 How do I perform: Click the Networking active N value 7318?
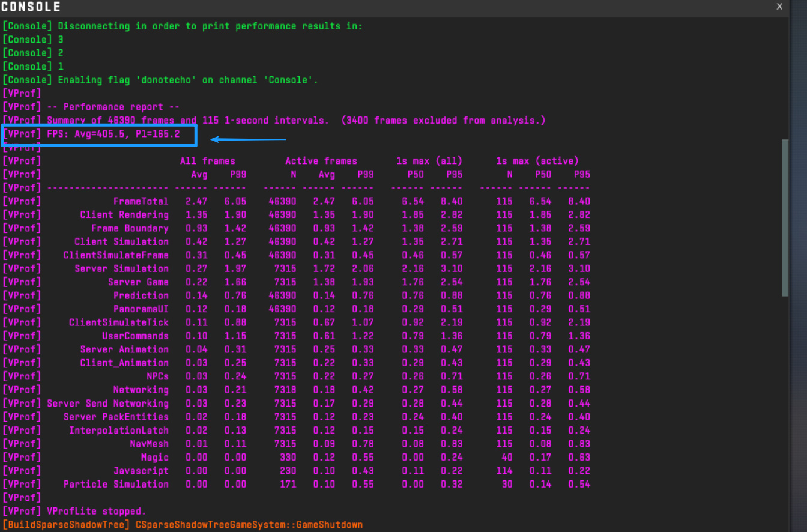click(285, 390)
